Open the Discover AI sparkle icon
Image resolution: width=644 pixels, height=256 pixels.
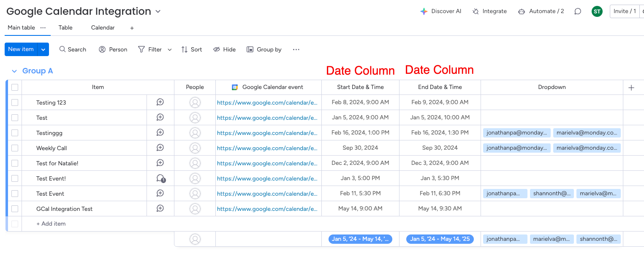click(424, 11)
